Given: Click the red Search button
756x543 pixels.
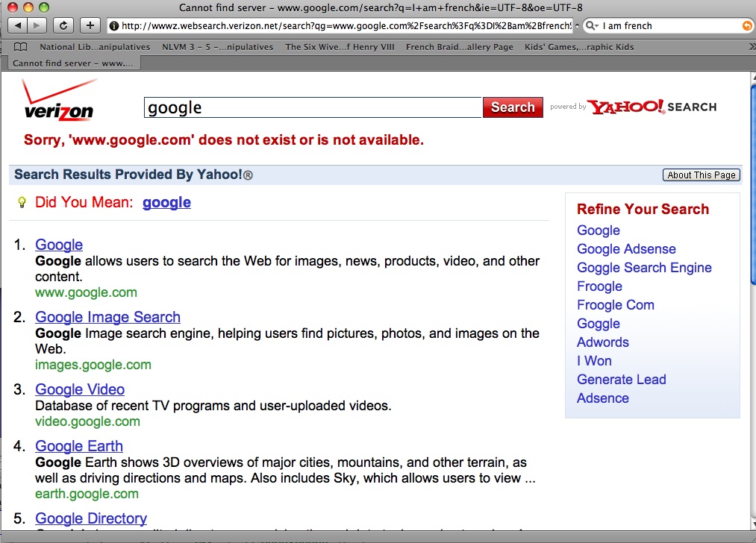Looking at the screenshot, I should point(513,107).
